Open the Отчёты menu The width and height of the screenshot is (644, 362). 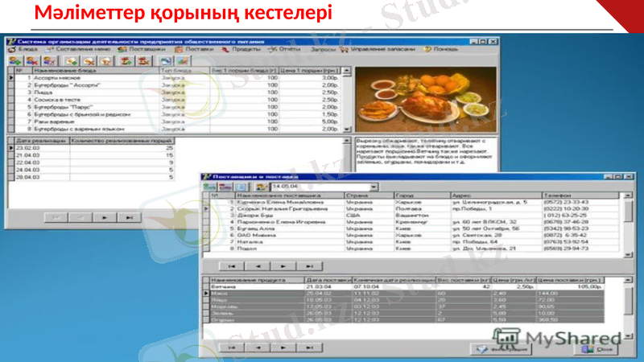(x=284, y=49)
